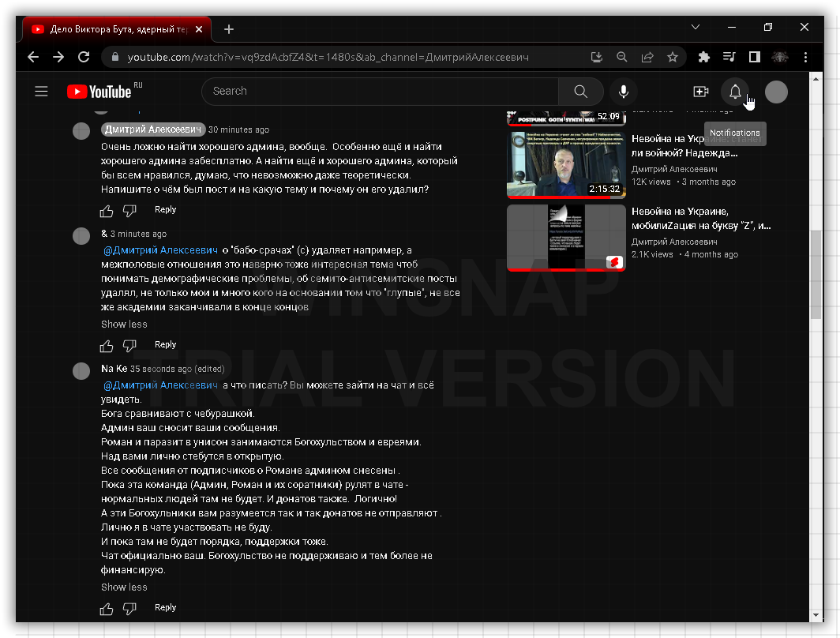Like the '&' user's comment
This screenshot has width=840, height=638.
(x=107, y=346)
